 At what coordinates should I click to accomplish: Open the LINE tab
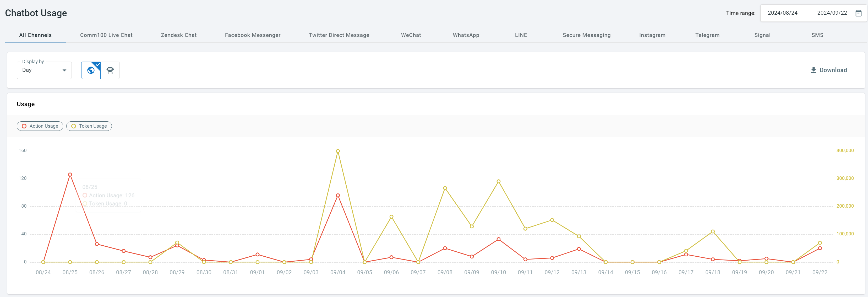coord(521,35)
